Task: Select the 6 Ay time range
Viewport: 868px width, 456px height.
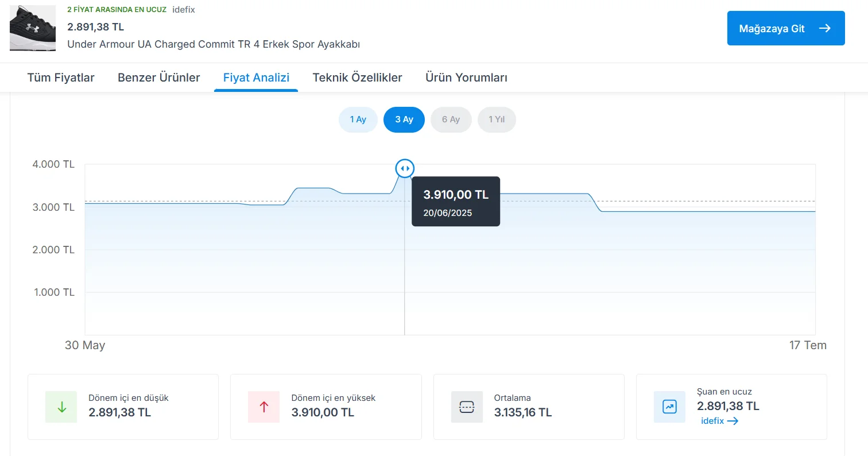Action: pyautogui.click(x=451, y=120)
